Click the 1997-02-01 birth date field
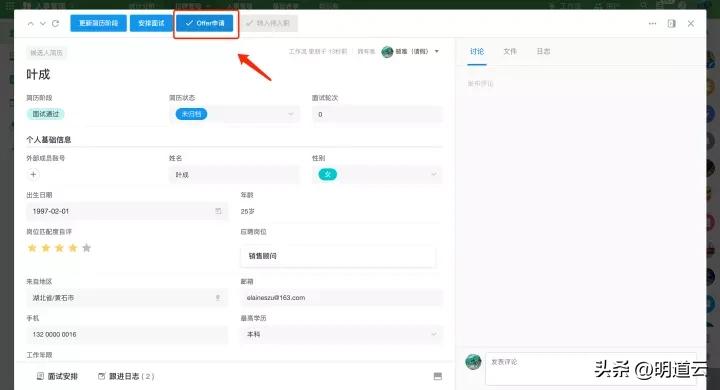Image resolution: width=720 pixels, height=390 pixels. 127,211
